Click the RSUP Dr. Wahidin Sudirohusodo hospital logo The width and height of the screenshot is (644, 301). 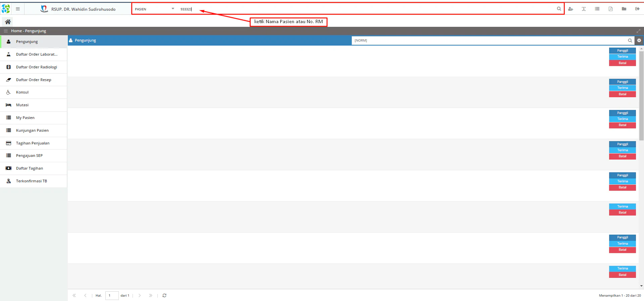click(x=44, y=9)
